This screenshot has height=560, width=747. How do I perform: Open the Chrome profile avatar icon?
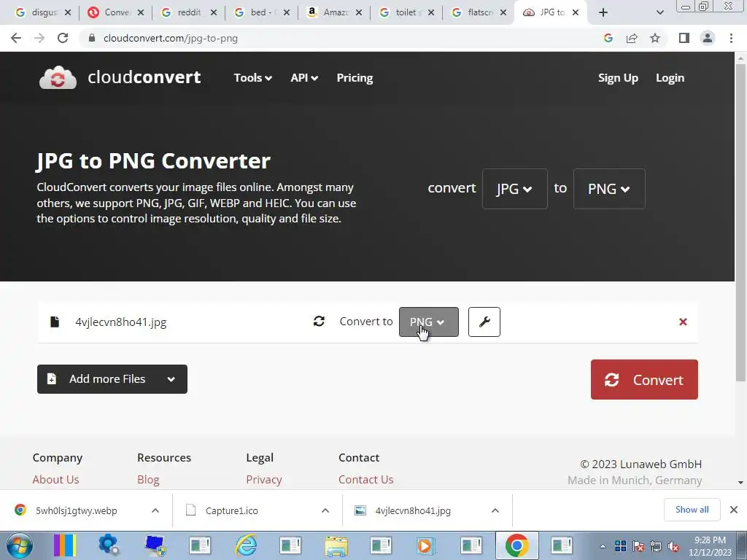tap(708, 38)
